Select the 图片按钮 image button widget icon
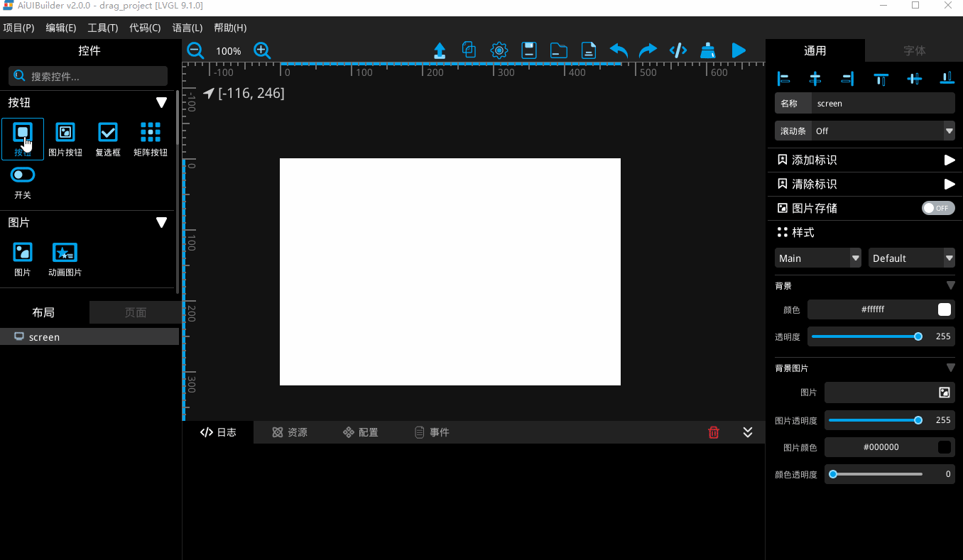 (x=65, y=133)
